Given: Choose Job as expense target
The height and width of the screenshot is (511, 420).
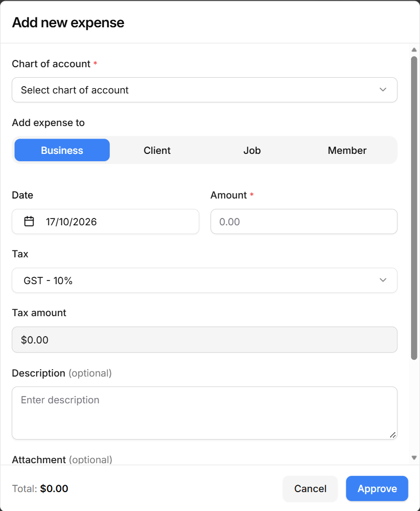Looking at the screenshot, I should pyautogui.click(x=252, y=150).
